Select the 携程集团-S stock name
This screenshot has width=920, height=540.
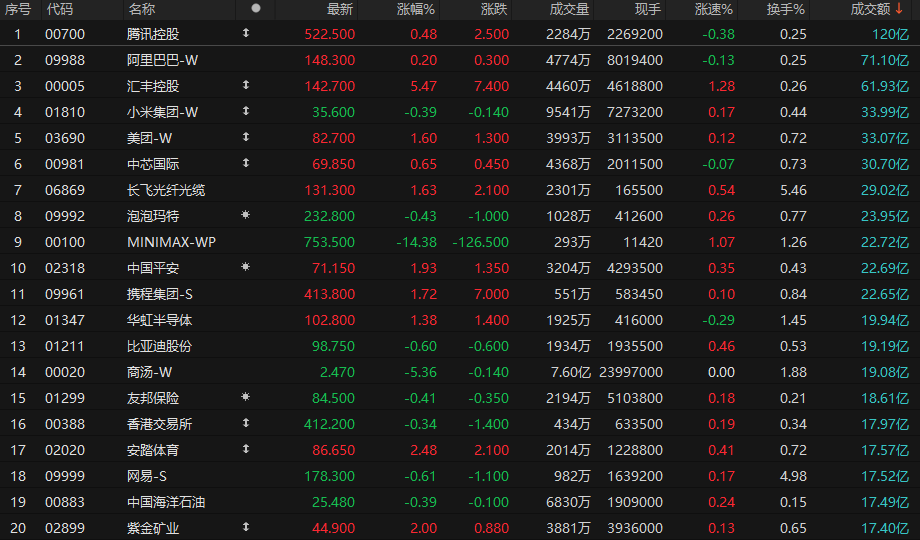(x=160, y=294)
